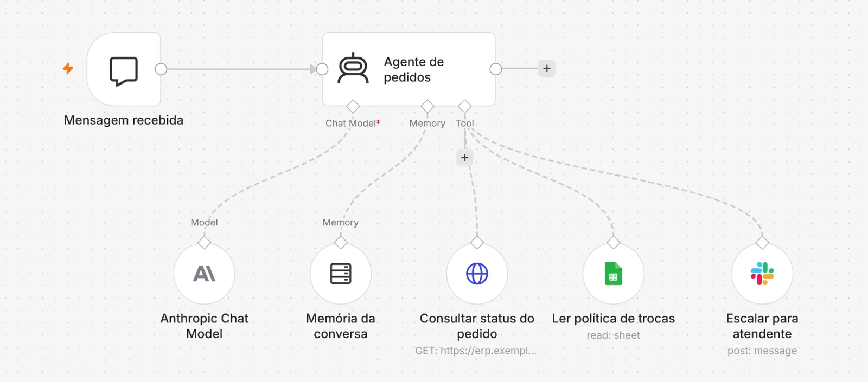
Task: Click the Memory label under the agent
Action: click(427, 124)
